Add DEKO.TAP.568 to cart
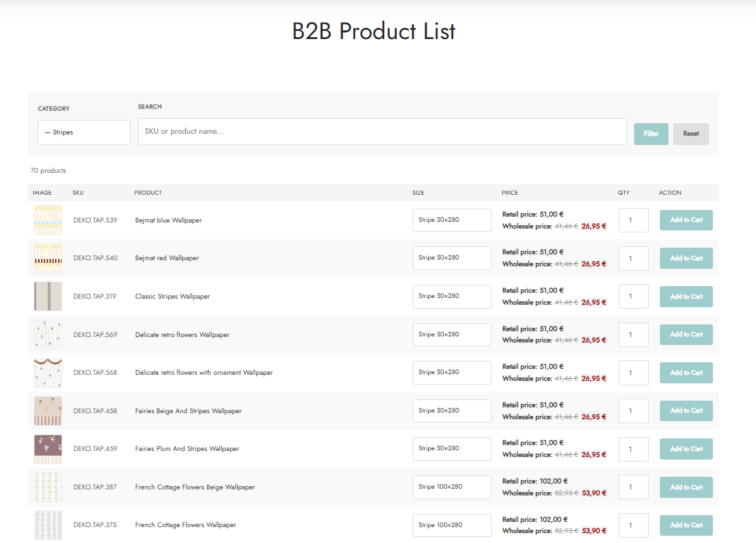 pos(686,372)
